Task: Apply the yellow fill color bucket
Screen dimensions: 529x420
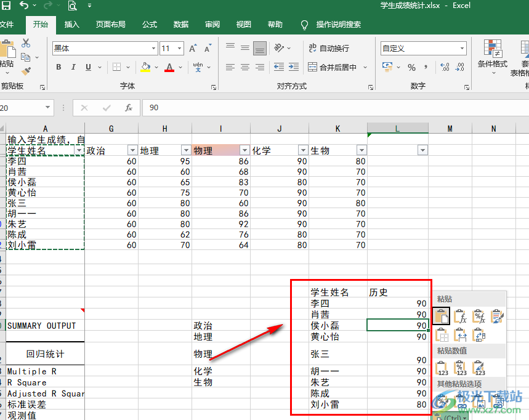Action: 145,67
